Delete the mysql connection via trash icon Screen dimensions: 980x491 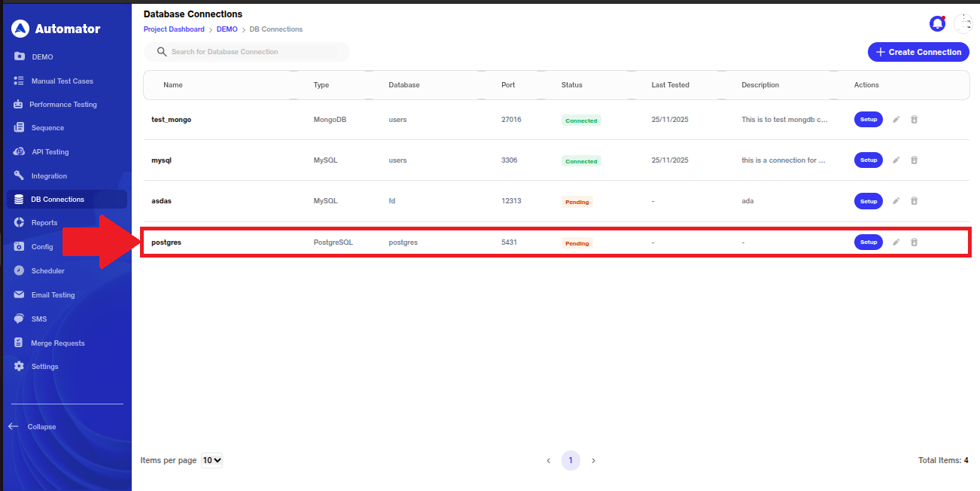coord(914,160)
